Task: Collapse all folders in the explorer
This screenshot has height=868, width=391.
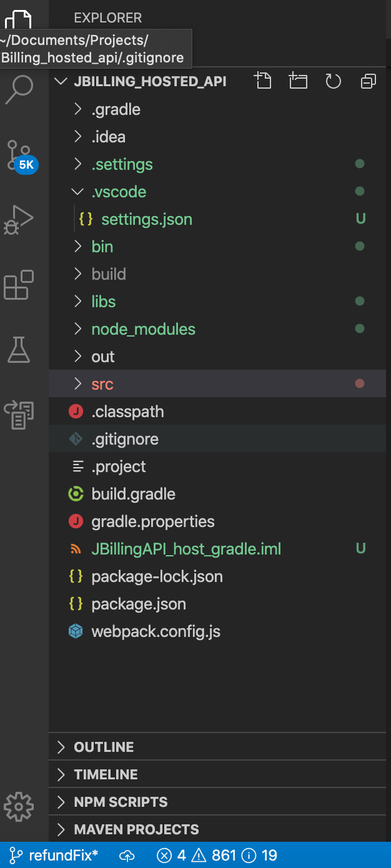Action: (368, 81)
